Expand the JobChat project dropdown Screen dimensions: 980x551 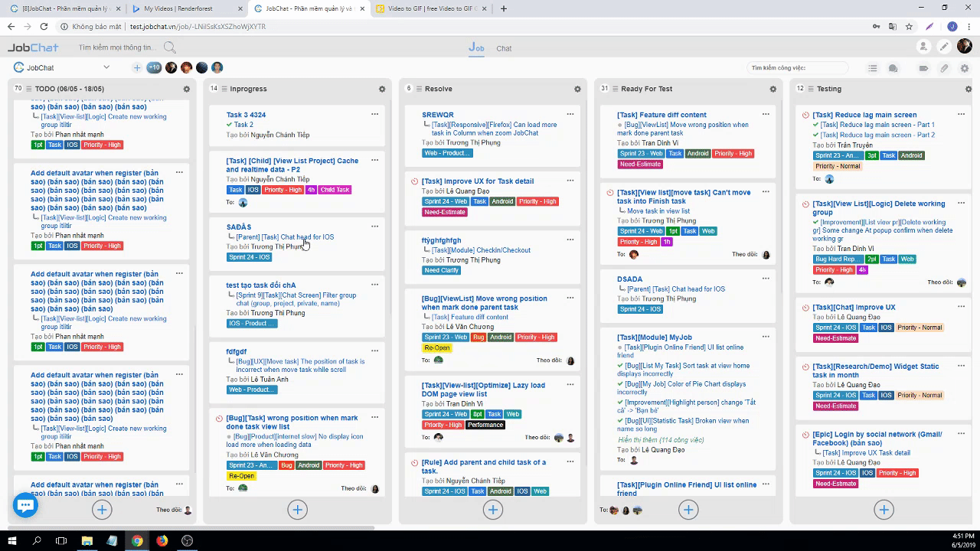pyautogui.click(x=106, y=67)
